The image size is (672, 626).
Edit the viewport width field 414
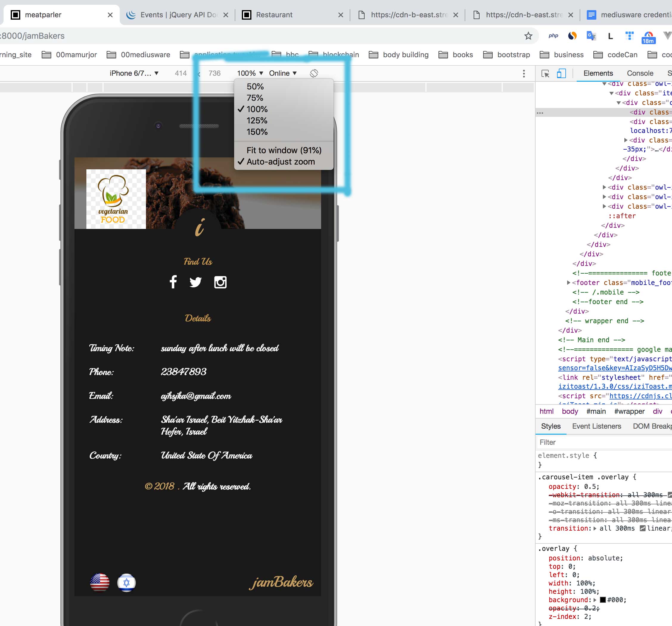181,73
